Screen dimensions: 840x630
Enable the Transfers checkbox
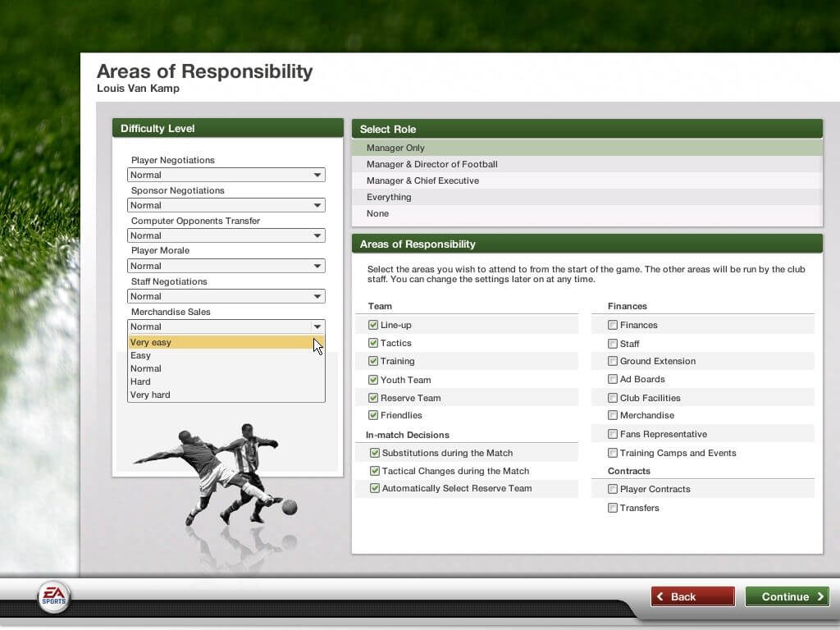[x=613, y=508]
